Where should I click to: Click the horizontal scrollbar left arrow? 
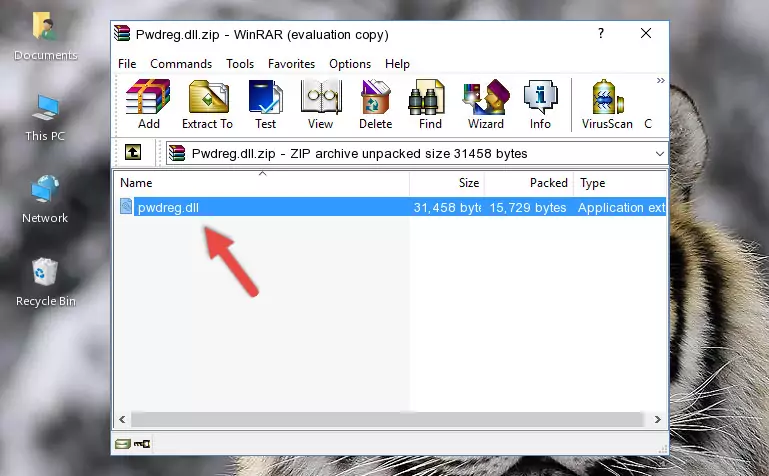[122, 419]
